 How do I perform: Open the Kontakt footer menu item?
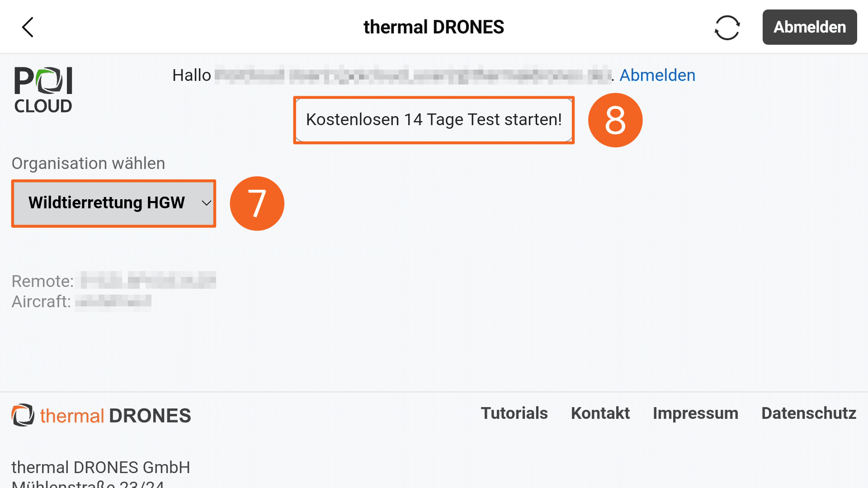pos(600,413)
